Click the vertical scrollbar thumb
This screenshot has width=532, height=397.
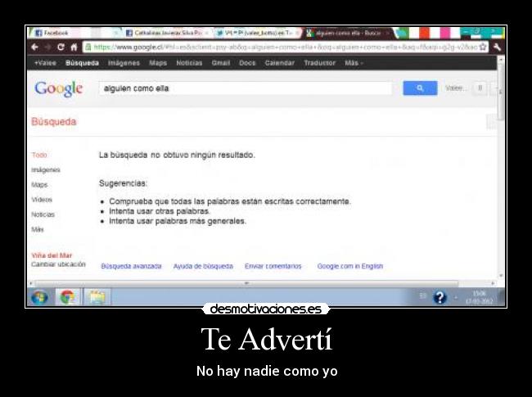501,90
